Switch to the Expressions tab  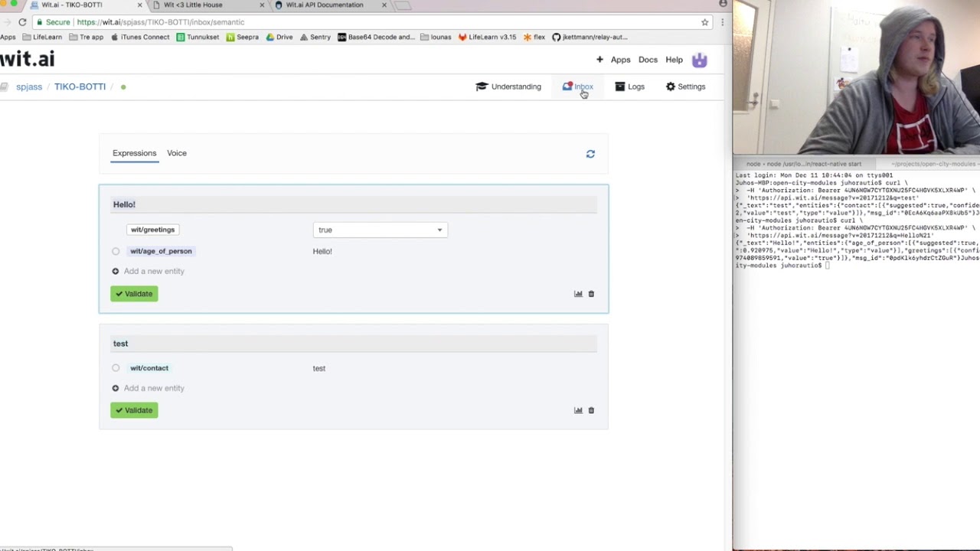[x=134, y=153]
